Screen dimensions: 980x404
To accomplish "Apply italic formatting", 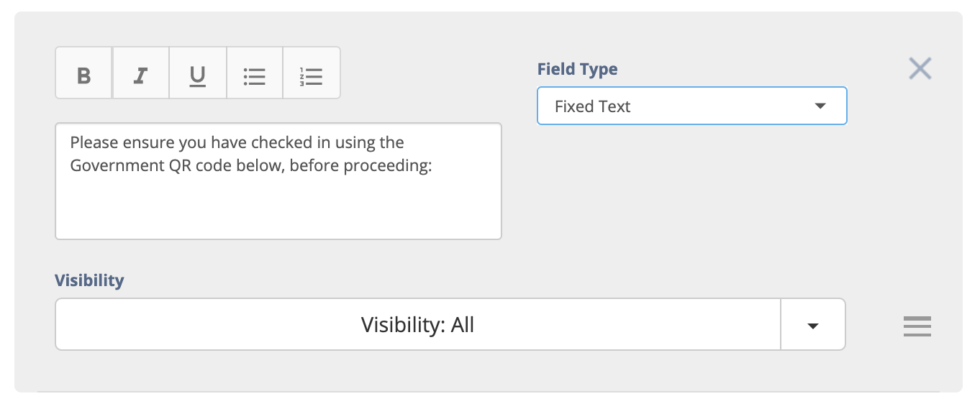I will click(x=141, y=73).
